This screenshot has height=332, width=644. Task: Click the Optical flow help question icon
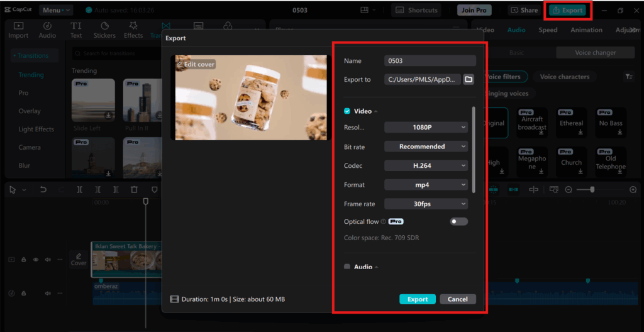click(383, 221)
